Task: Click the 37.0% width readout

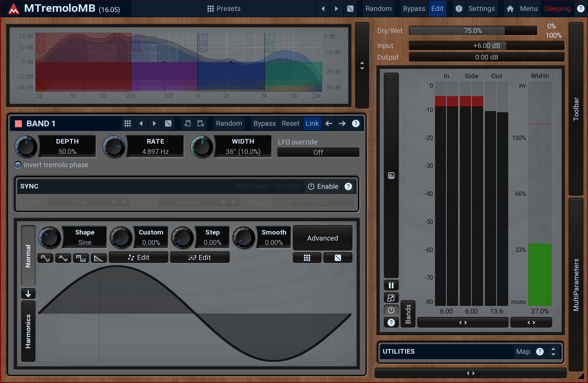Action: (540, 311)
